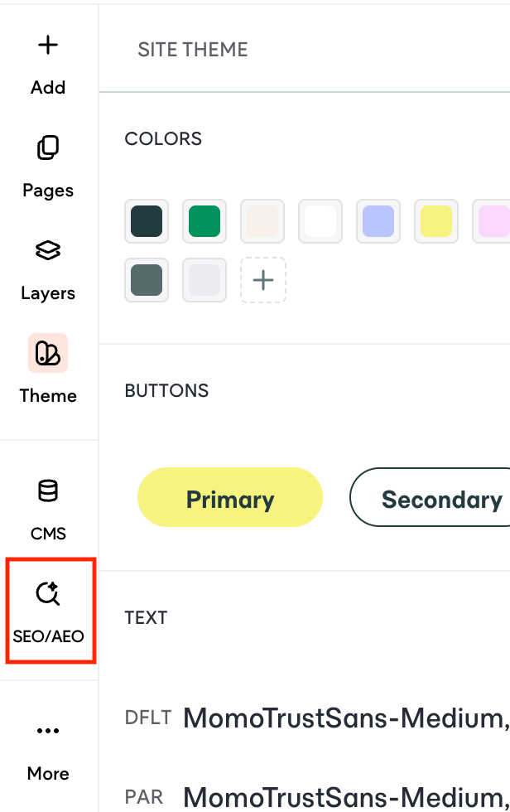
Task: Edit the Primary button style
Action: click(x=230, y=499)
